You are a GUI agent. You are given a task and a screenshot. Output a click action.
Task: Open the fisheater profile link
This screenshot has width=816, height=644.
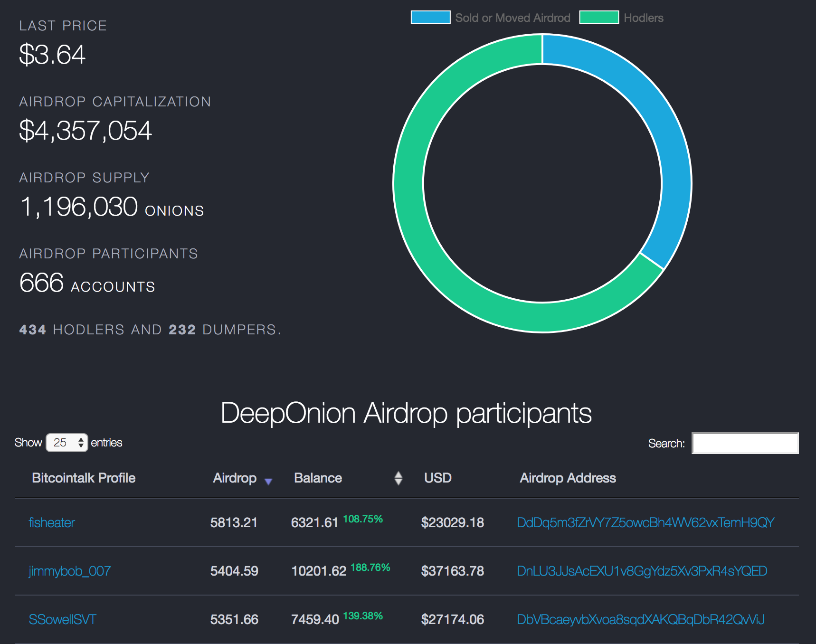(x=52, y=522)
